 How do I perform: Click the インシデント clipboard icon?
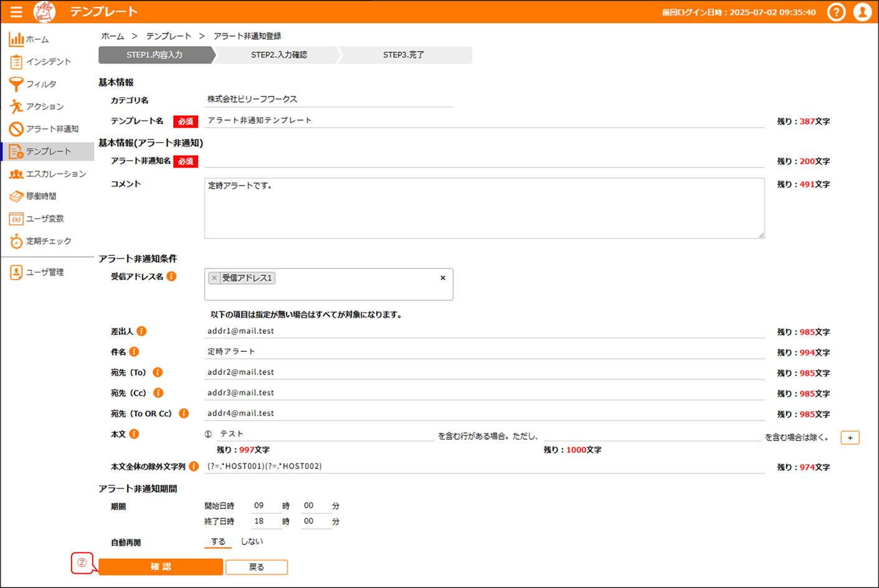(16, 62)
